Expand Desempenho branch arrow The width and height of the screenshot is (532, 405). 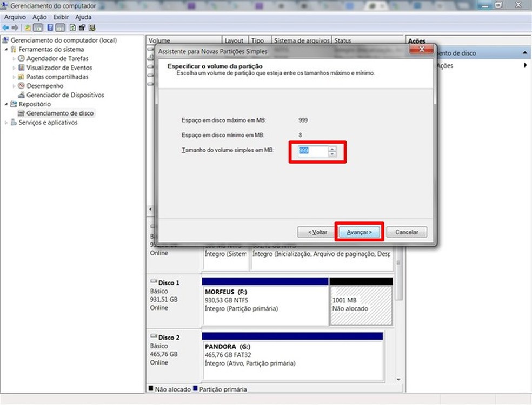tap(14, 86)
